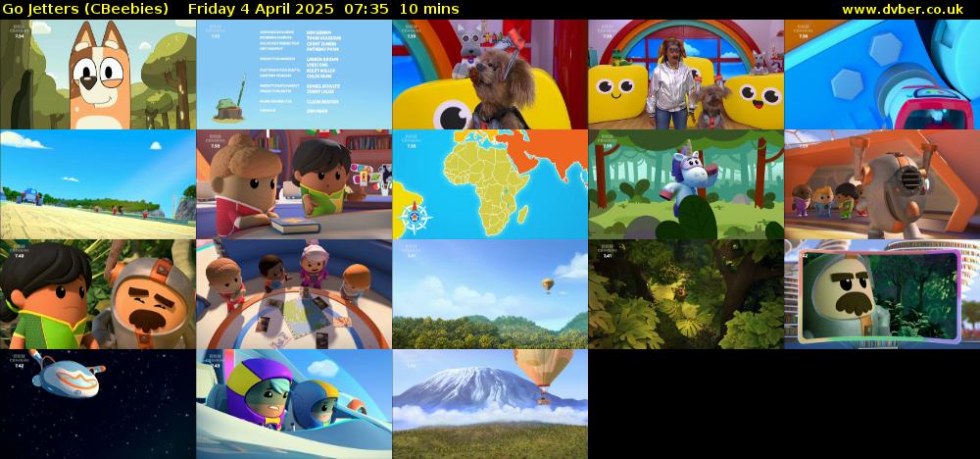This screenshot has height=459, width=980.
Task: Select the two characters with book thumbnail
Action: tap(294, 184)
